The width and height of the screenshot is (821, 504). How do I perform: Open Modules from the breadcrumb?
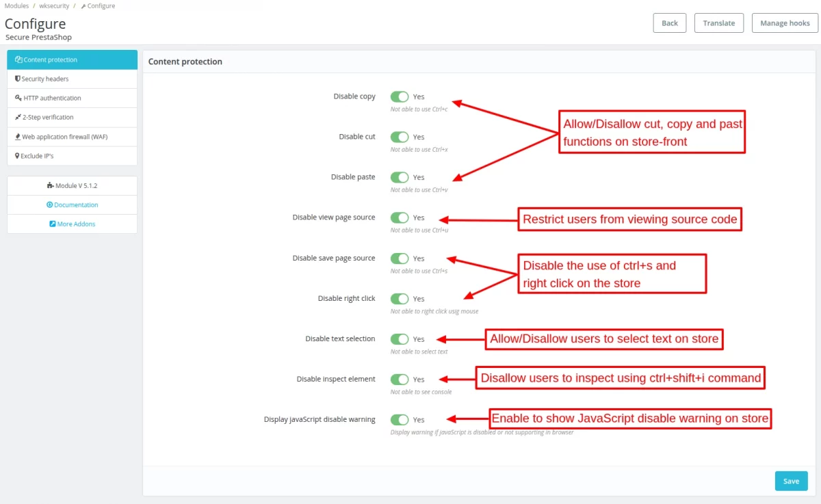pyautogui.click(x=17, y=5)
